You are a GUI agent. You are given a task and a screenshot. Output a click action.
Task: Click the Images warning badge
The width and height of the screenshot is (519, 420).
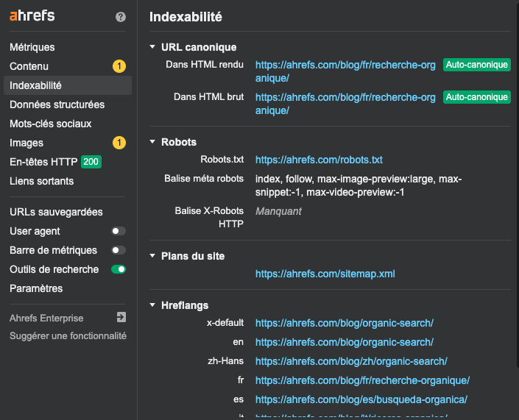point(119,143)
